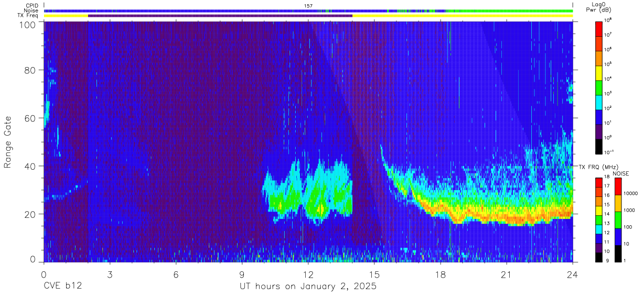Click the 10000 label on NOISE legend
644x297 pixels.
click(x=630, y=194)
